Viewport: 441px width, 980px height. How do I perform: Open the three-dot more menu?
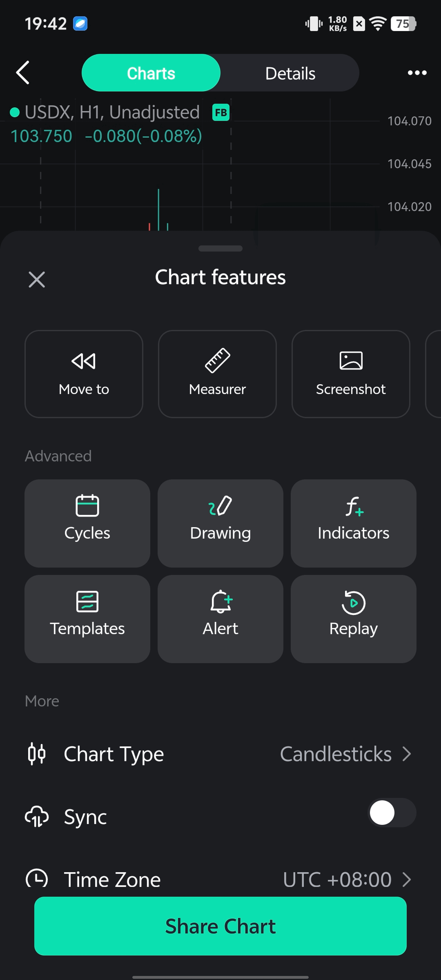click(x=417, y=73)
